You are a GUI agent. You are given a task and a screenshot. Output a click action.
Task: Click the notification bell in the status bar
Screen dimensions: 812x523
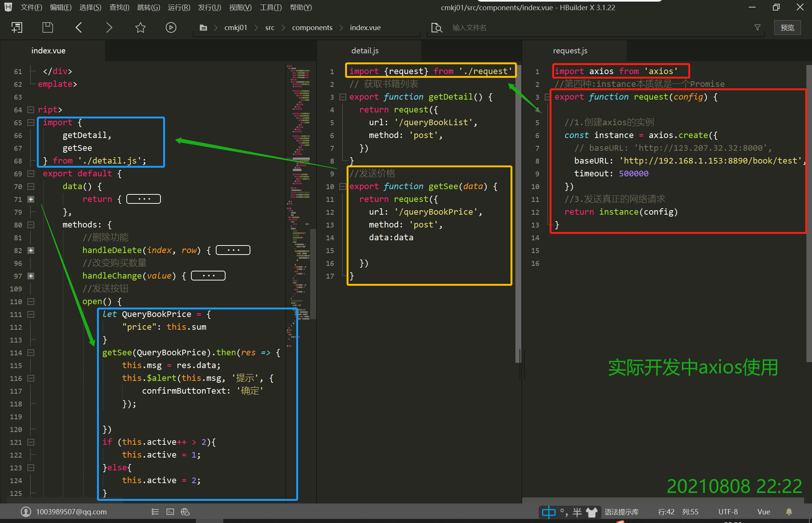click(789, 512)
